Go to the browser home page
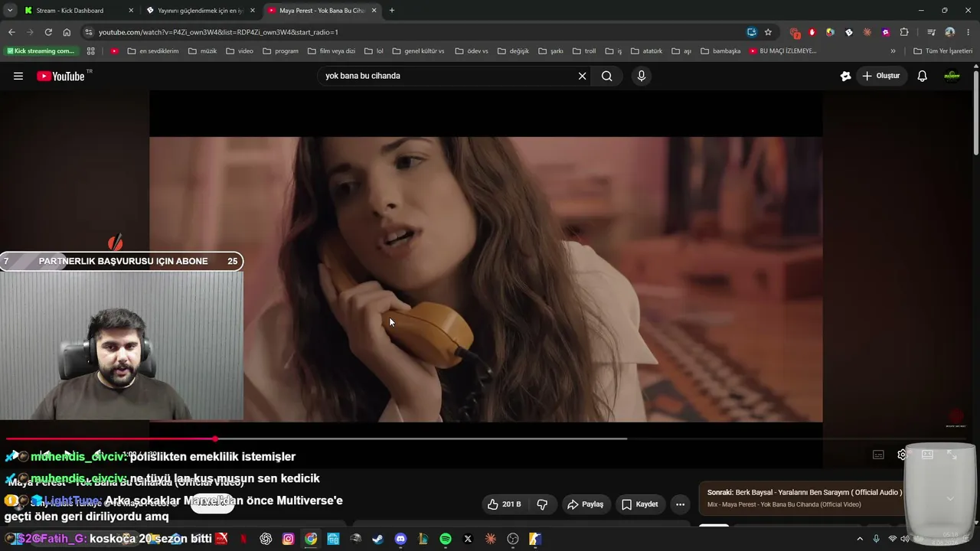 coord(67,32)
